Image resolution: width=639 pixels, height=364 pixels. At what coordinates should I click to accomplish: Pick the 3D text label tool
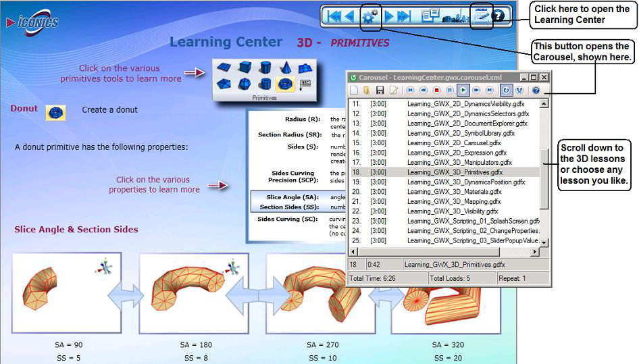pos(305,84)
